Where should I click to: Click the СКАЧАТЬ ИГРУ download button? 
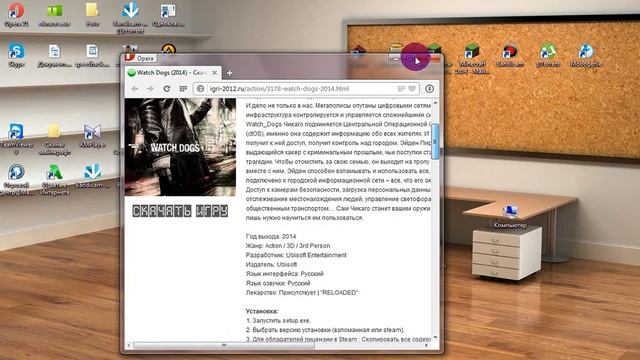(180, 211)
